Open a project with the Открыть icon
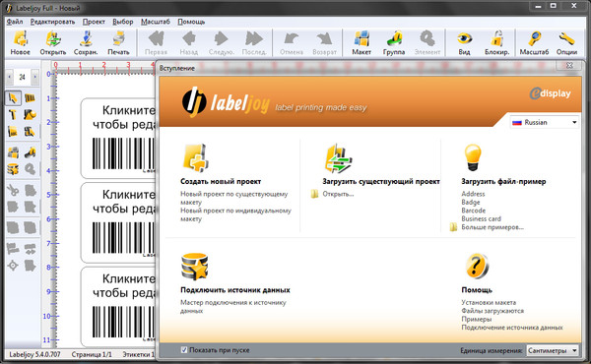Viewport: 591px width, 364px height. coord(53,42)
